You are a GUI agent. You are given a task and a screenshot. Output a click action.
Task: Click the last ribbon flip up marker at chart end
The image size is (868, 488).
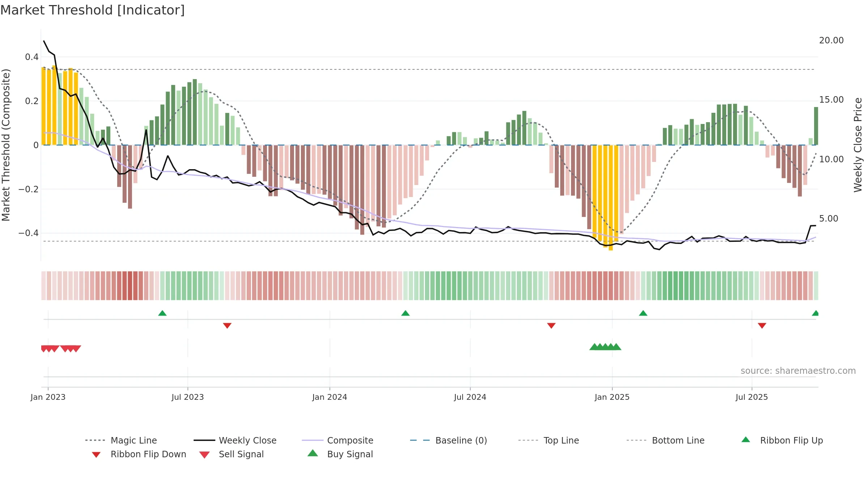pos(815,313)
